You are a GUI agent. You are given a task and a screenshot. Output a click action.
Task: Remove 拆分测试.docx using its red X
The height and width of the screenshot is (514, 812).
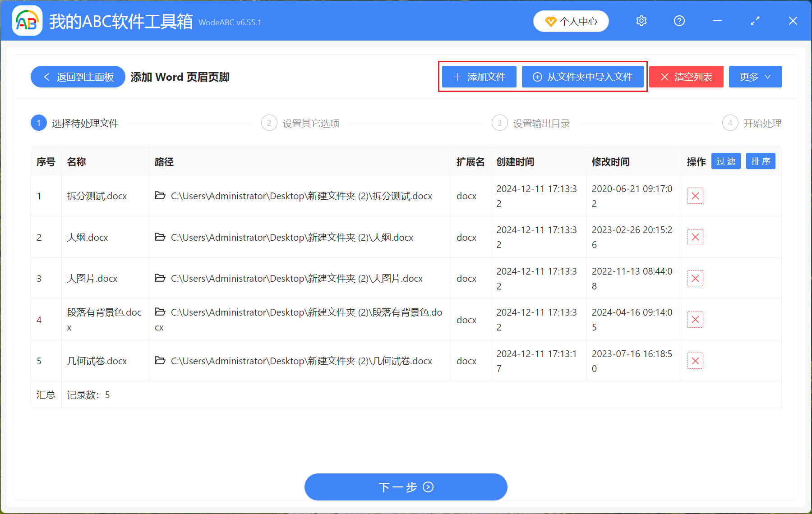(x=695, y=196)
